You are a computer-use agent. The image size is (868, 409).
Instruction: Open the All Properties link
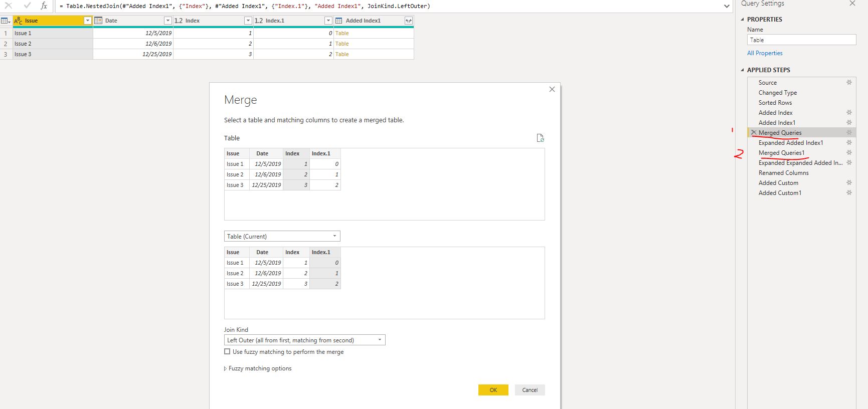[x=765, y=53]
